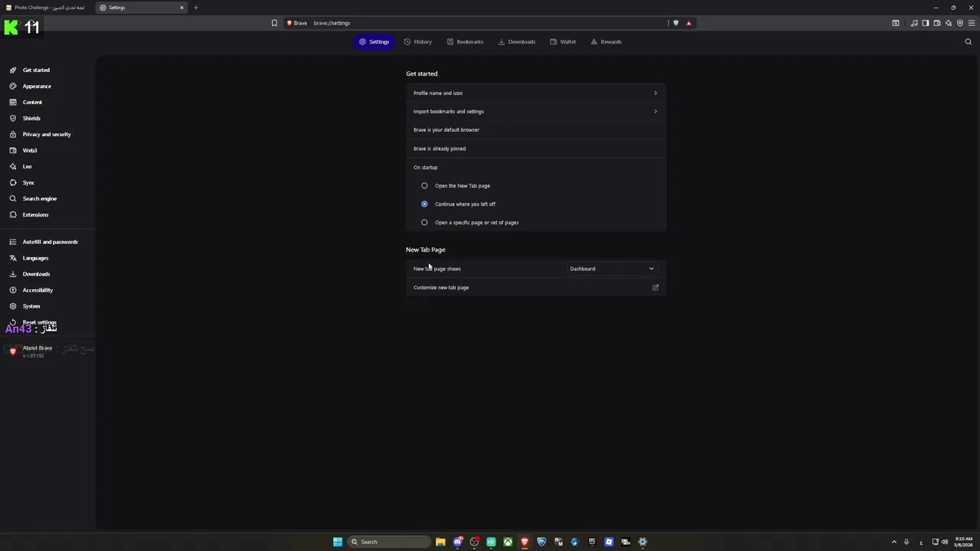Click the Brave is already pinned text

click(439, 148)
